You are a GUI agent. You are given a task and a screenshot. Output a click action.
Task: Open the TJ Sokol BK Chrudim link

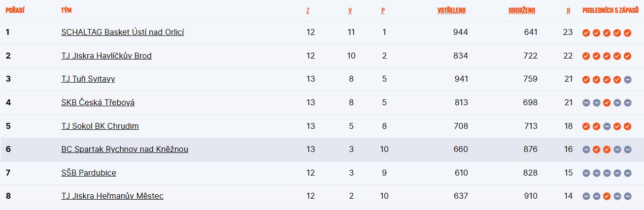tap(100, 126)
